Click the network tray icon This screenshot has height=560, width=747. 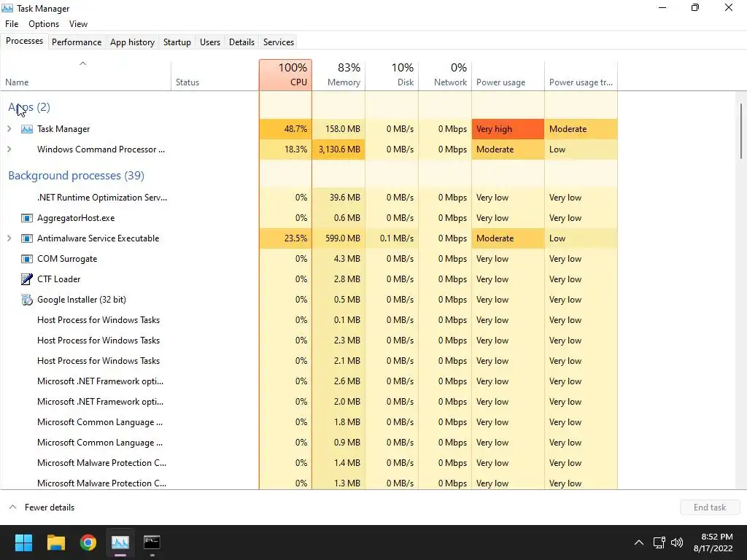pos(659,542)
